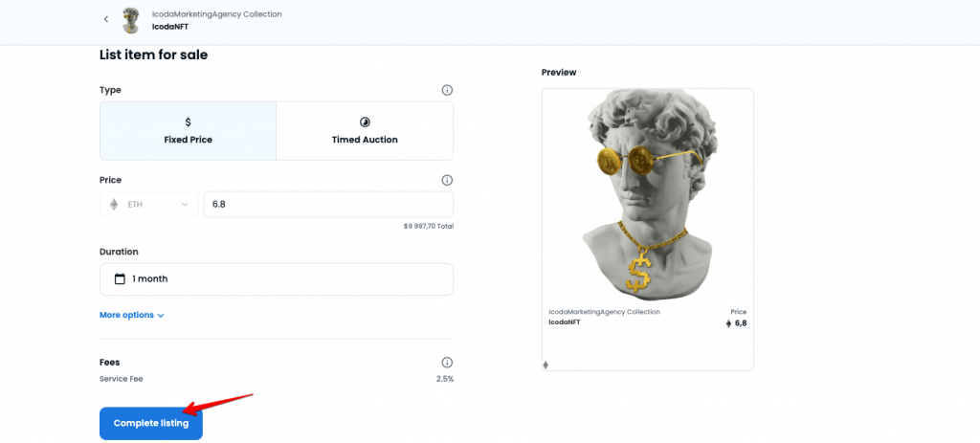
Task: Click the info icon next to Fees
Action: 447,363
